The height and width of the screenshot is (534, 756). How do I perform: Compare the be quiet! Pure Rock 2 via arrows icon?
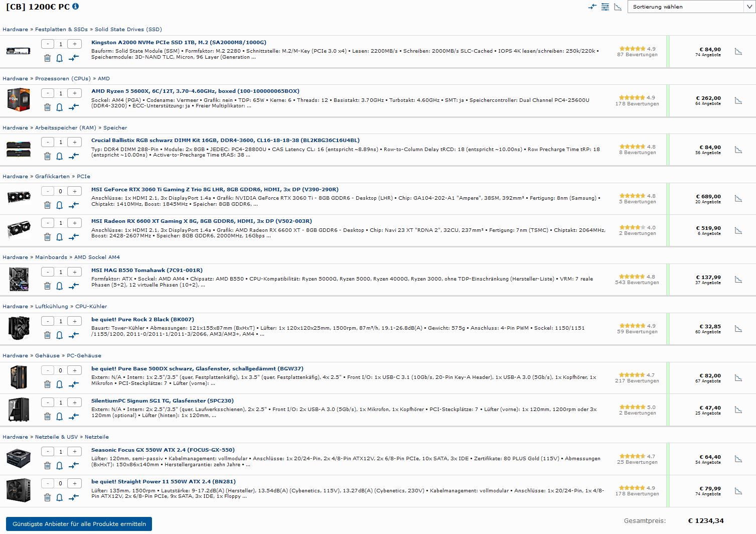(x=74, y=335)
